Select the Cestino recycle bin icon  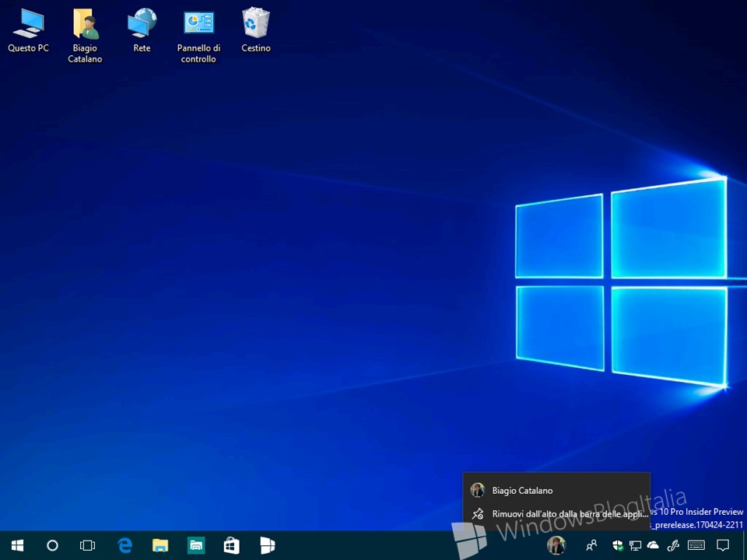point(256,30)
